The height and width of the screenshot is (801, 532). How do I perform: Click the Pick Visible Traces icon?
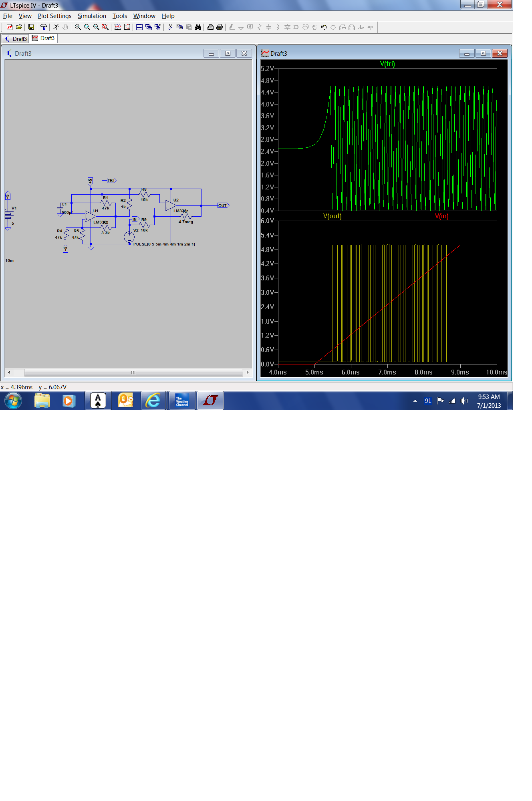pos(118,27)
